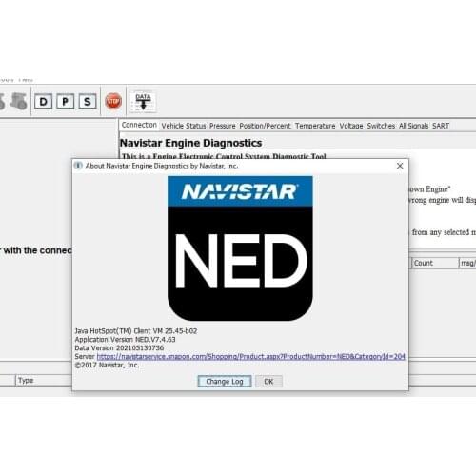Click OK in the About dialog
This screenshot has height=476, width=476.
tap(268, 382)
